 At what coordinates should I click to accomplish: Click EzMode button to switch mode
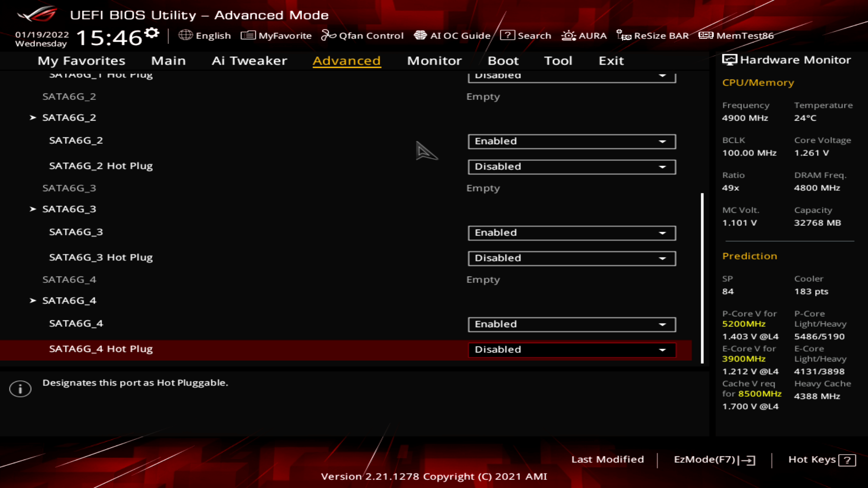coord(713,460)
